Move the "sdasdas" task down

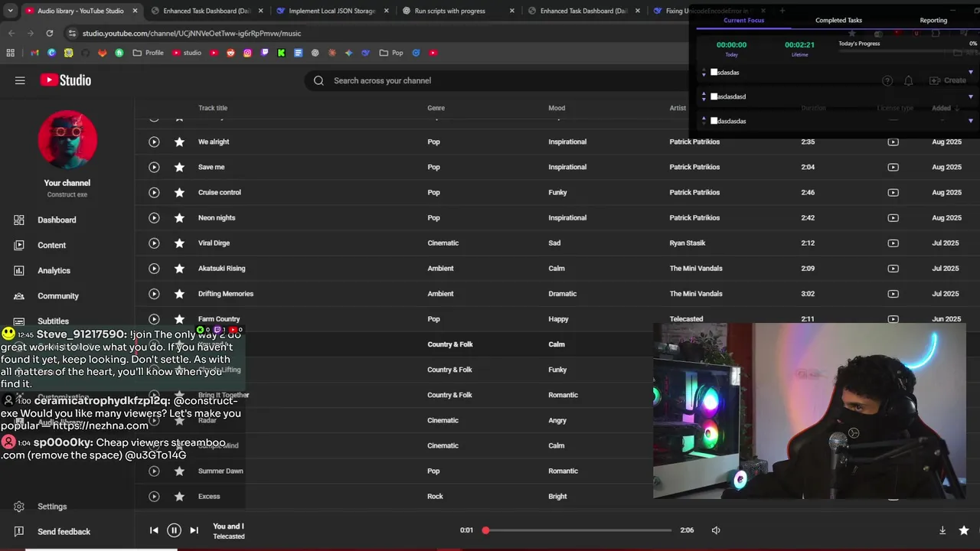coord(704,74)
